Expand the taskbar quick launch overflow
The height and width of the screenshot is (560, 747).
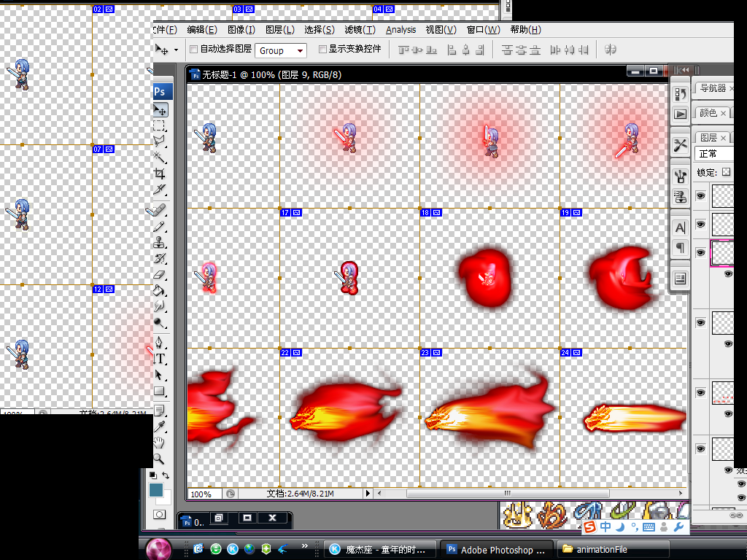pyautogui.click(x=304, y=545)
